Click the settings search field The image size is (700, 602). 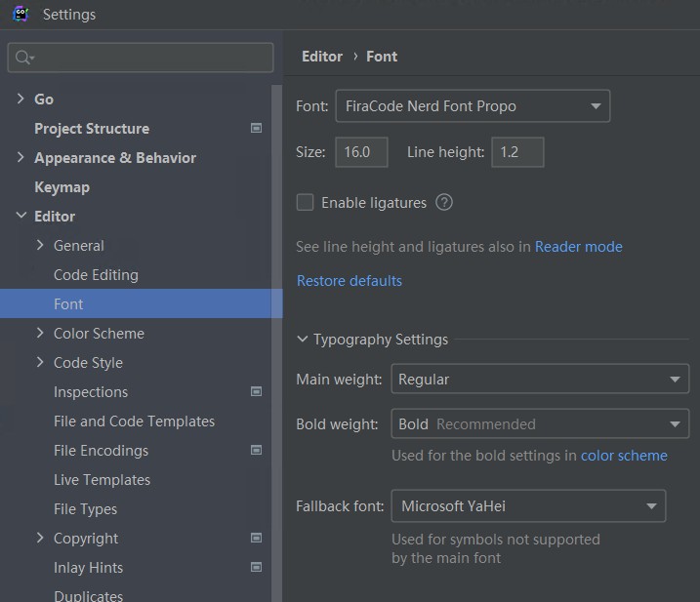(x=141, y=58)
